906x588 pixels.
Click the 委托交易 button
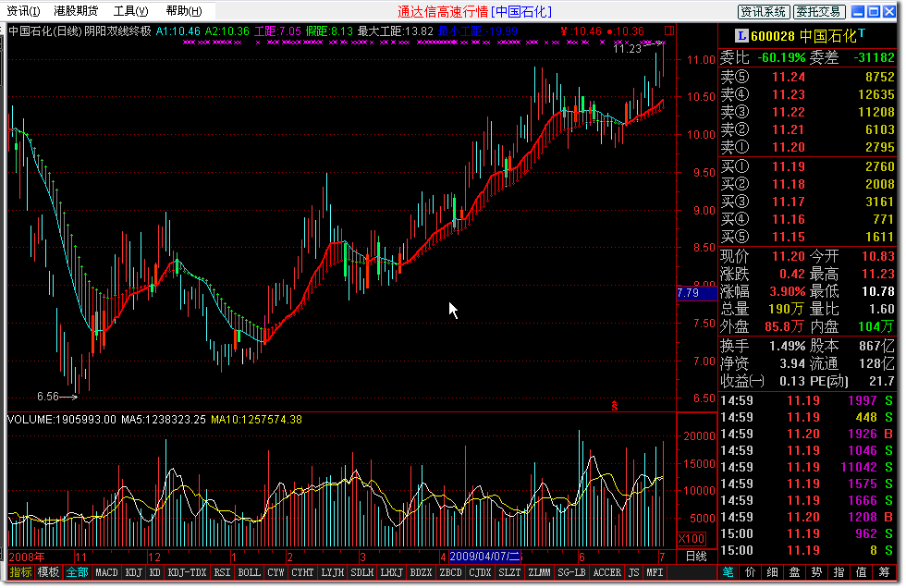(819, 11)
